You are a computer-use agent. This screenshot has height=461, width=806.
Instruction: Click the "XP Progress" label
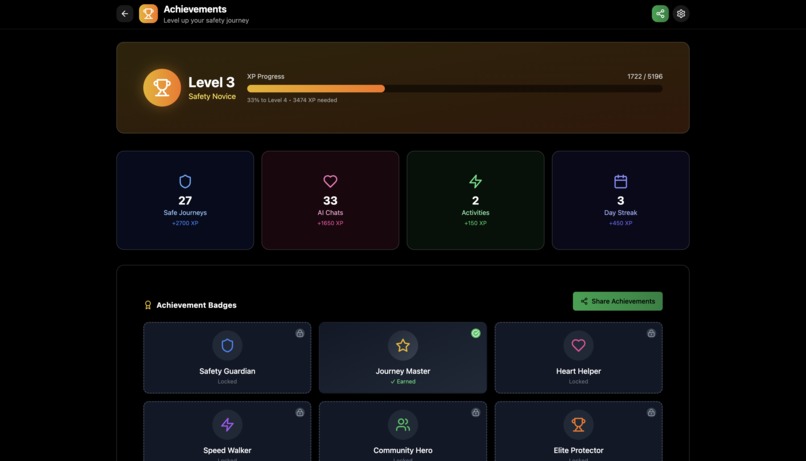point(266,76)
